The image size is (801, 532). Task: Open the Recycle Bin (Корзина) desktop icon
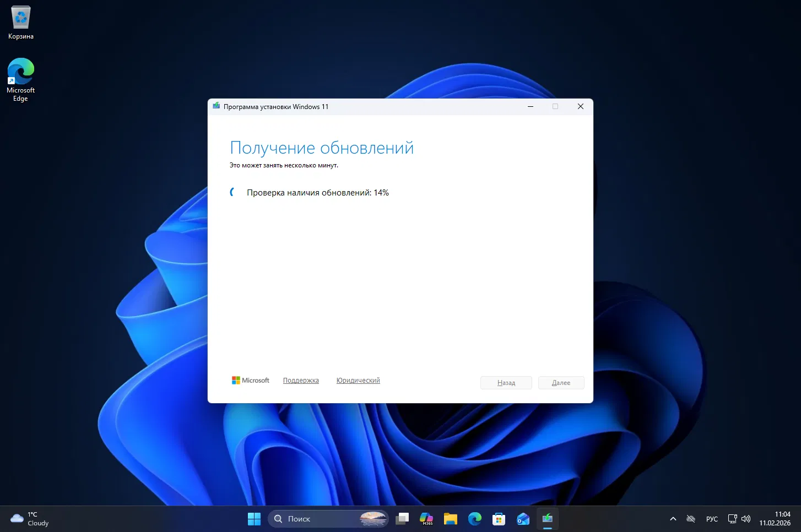(x=21, y=23)
